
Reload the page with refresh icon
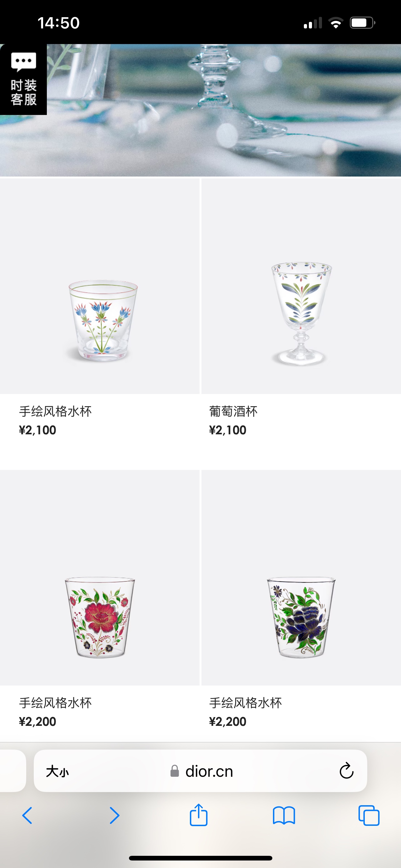(346, 771)
